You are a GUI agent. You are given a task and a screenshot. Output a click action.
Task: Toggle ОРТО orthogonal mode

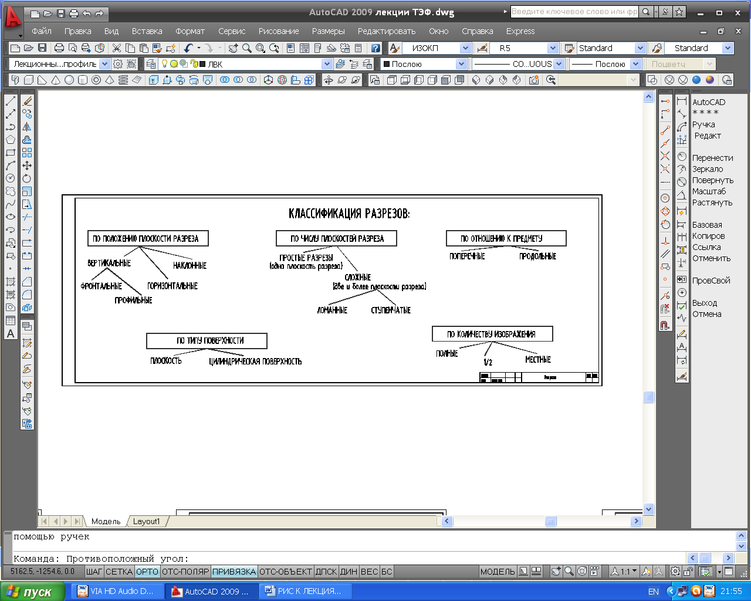[147, 571]
